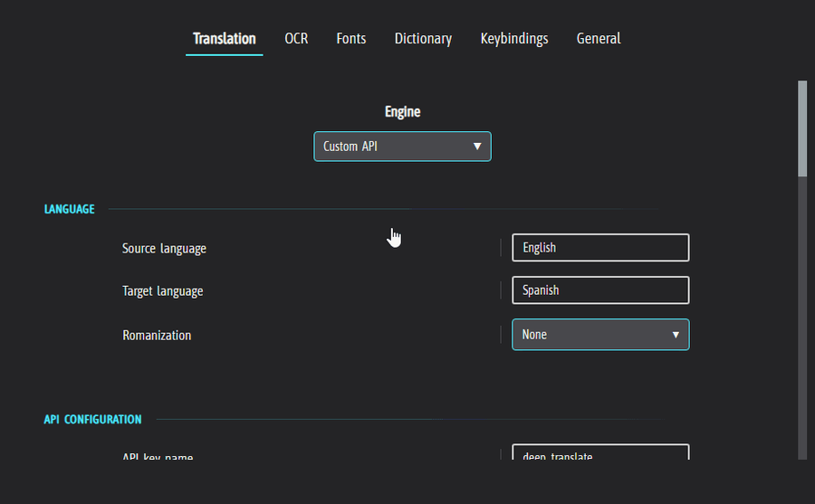Screen dimensions: 815x504
Task: Click the Translation tab
Action: 224,39
